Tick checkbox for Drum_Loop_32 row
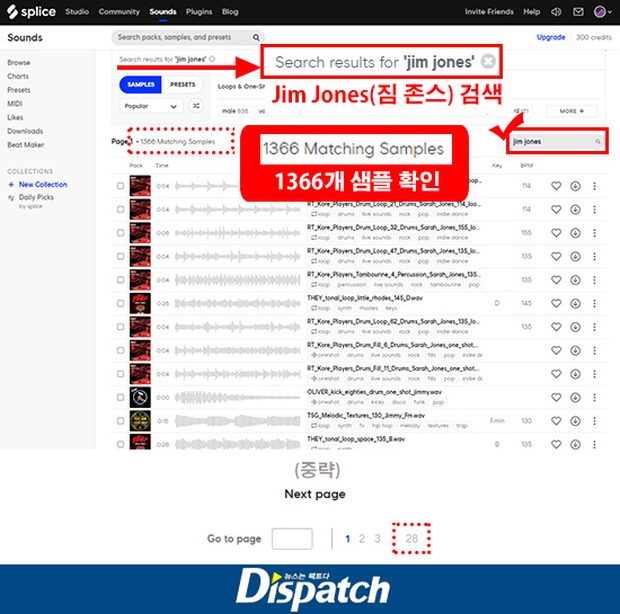 [121, 233]
